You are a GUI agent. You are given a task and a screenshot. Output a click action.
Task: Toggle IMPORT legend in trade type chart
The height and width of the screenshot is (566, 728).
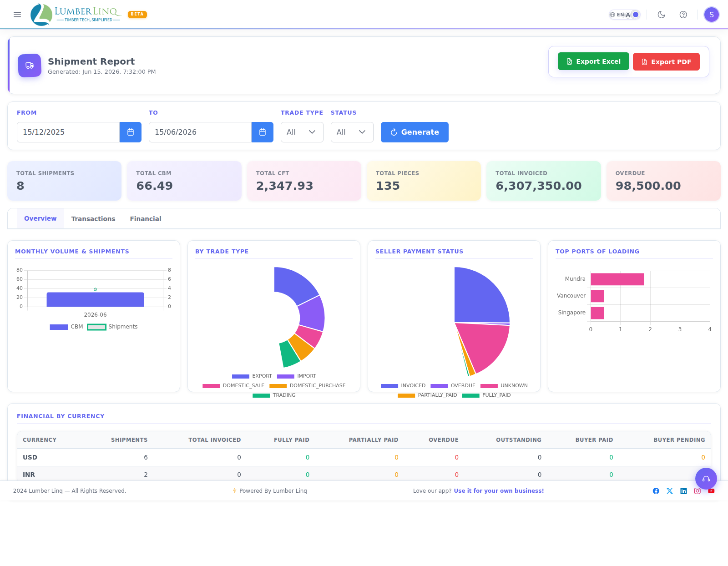click(x=297, y=376)
